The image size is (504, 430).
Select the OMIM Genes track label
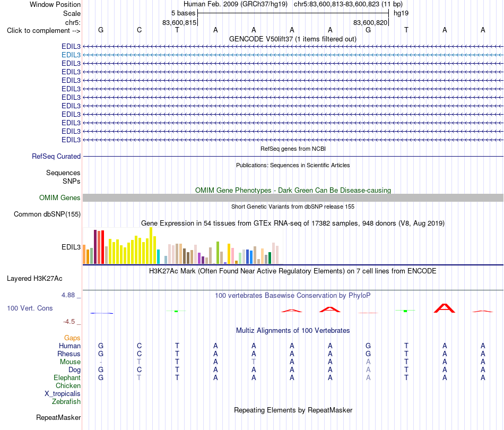pyautogui.click(x=60, y=198)
